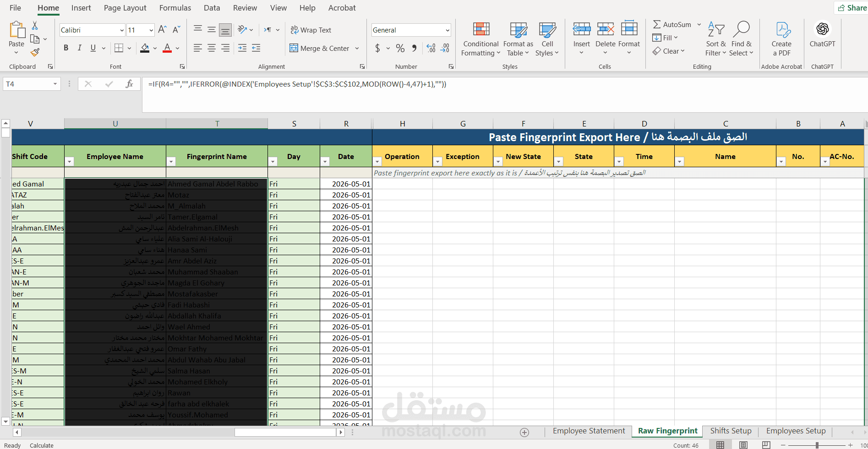Toggle Wrap Text on selected cells
The height and width of the screenshot is (449, 868).
tap(311, 30)
